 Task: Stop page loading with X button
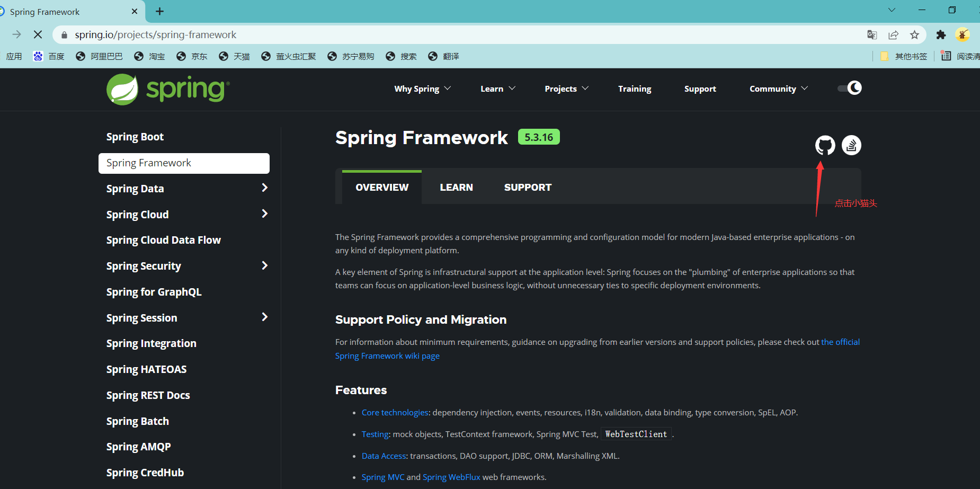38,34
